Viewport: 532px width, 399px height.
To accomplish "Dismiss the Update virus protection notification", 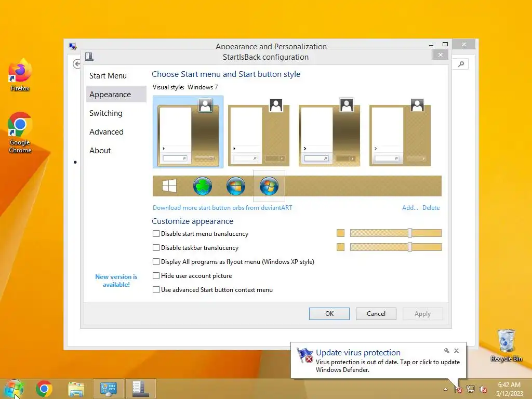I will [456, 351].
